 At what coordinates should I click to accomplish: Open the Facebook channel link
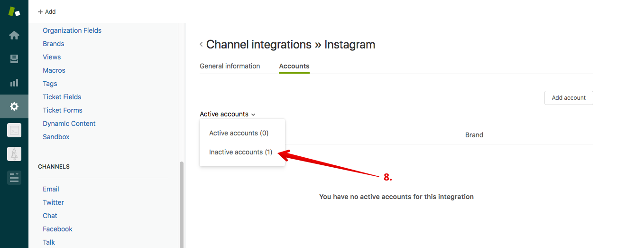(57, 229)
